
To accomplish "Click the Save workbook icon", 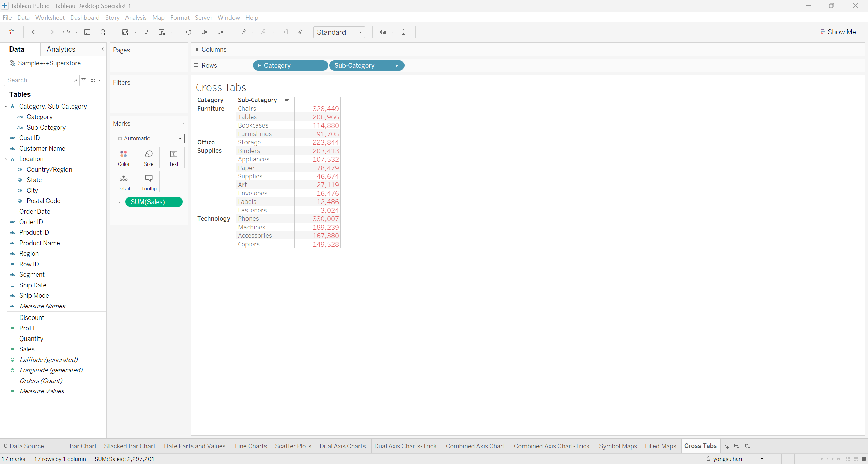I will pos(87,32).
